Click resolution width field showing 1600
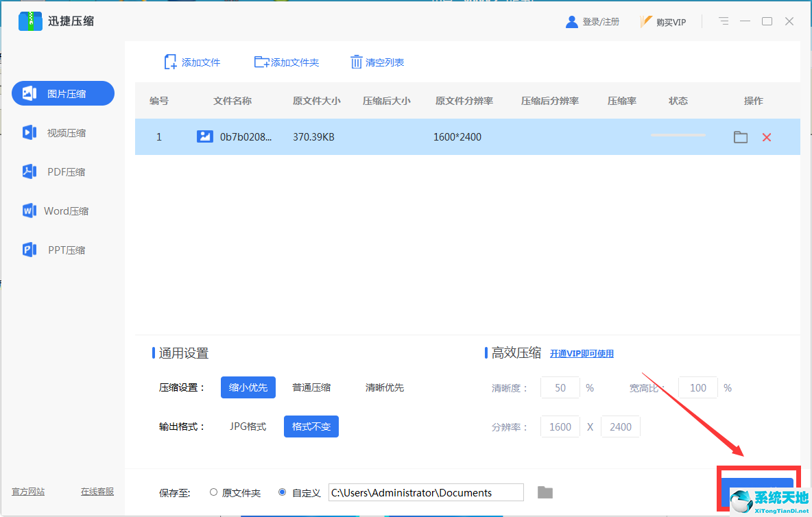 (560, 427)
